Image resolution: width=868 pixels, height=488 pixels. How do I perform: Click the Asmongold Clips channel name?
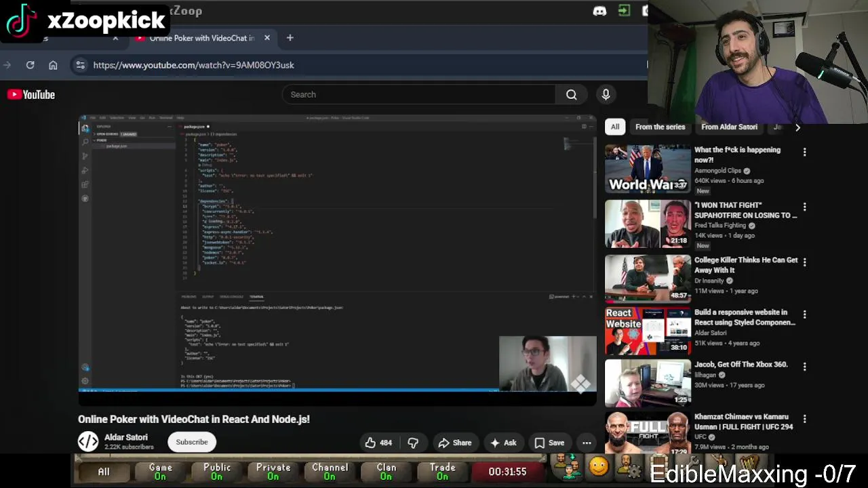pos(717,171)
